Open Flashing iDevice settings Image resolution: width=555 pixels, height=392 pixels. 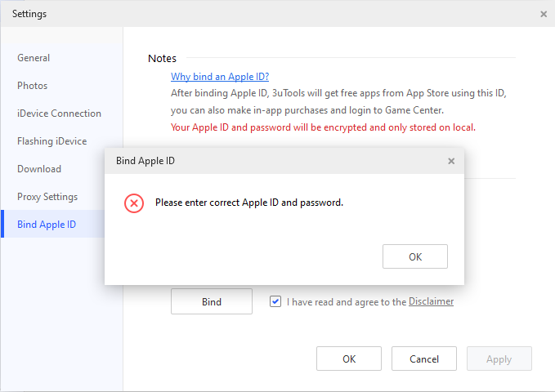point(52,141)
